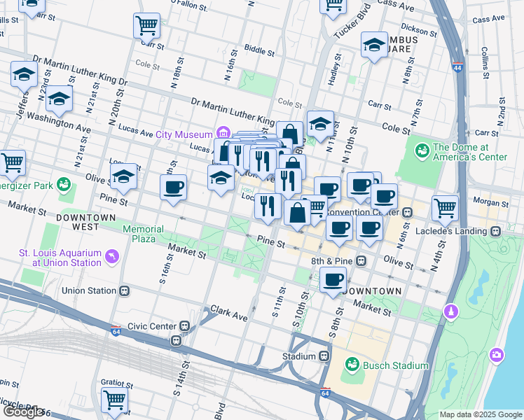524x420 pixels.
Task: Select Civic Center transit station icon
Action: (x=184, y=326)
